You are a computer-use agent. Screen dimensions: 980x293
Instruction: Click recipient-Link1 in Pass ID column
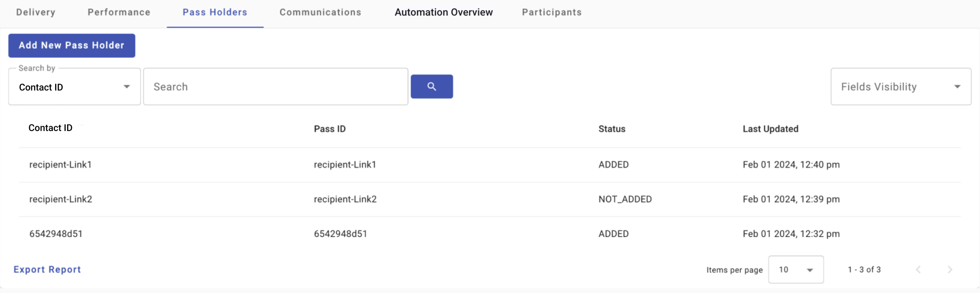[345, 165]
